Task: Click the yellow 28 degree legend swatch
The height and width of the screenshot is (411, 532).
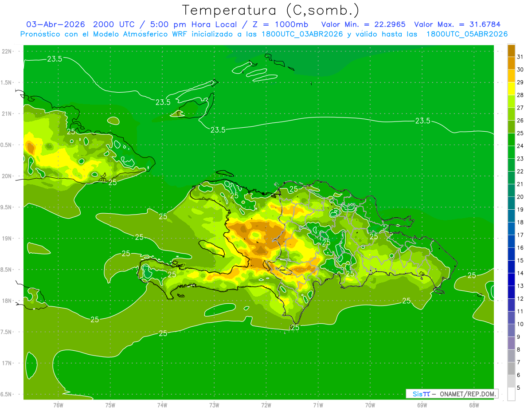Action: 511,89
